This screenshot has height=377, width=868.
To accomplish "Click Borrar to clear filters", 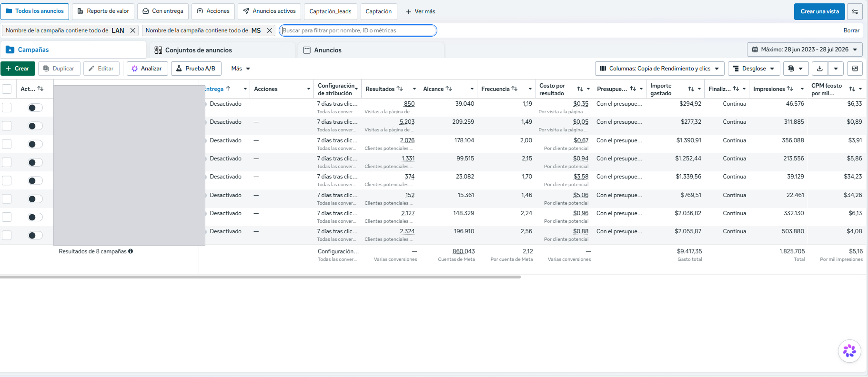I will pos(851,30).
